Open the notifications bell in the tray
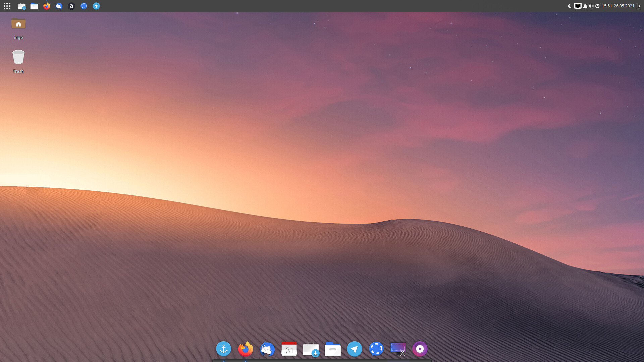 click(585, 6)
